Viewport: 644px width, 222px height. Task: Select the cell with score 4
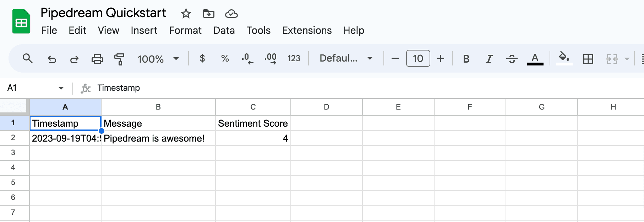point(253,138)
